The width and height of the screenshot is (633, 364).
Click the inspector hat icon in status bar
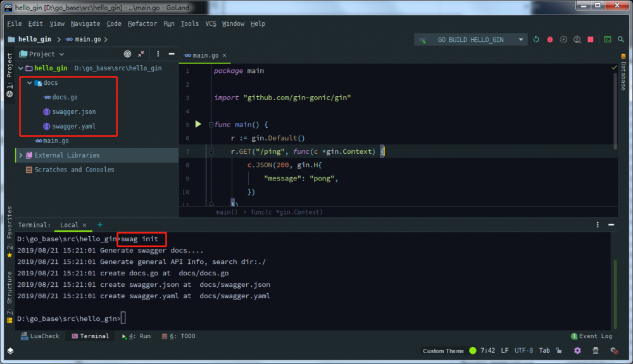pos(596,350)
